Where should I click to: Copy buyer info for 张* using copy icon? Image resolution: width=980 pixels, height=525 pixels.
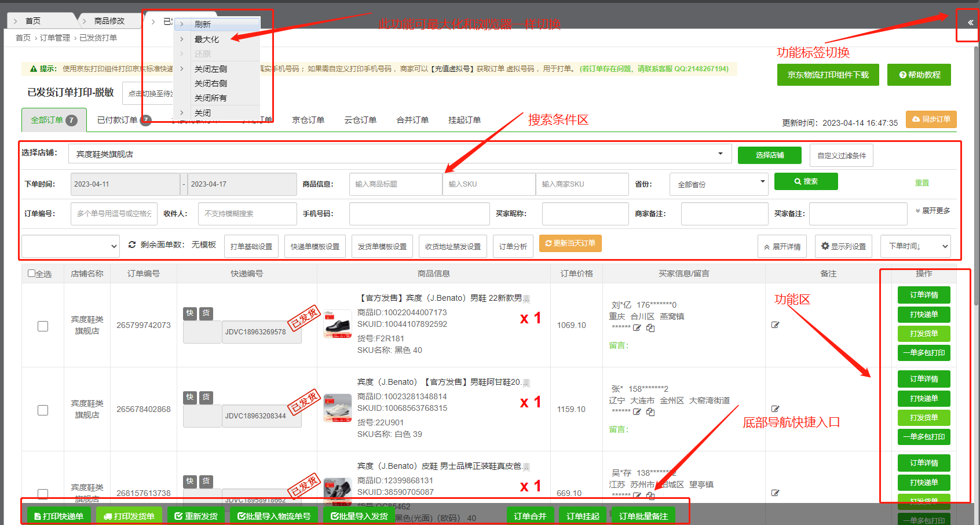click(x=650, y=412)
